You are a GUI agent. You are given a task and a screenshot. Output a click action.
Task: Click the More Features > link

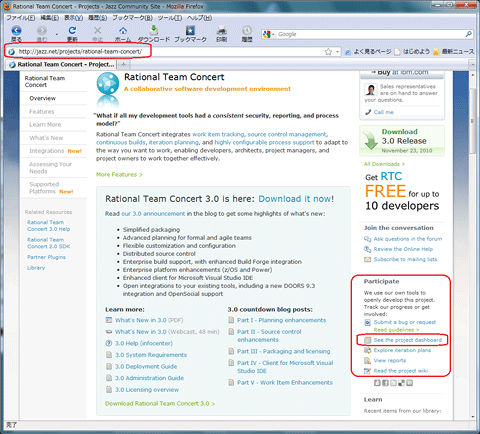click(x=119, y=175)
